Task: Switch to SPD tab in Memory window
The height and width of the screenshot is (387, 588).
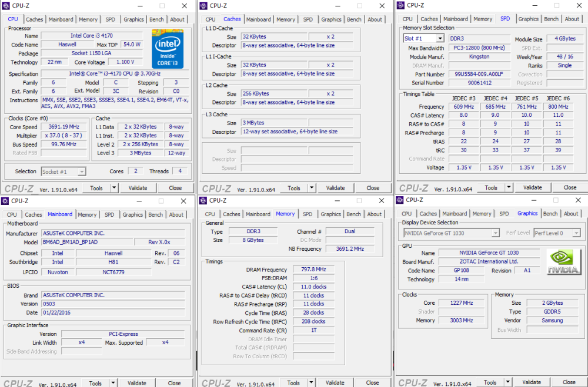Action: pyautogui.click(x=308, y=214)
